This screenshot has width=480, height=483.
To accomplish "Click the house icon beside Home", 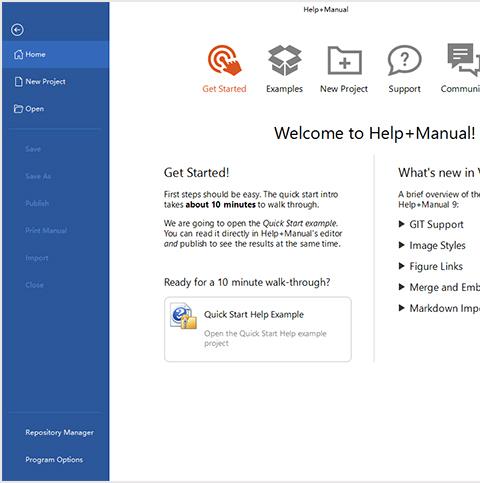I will (19, 54).
